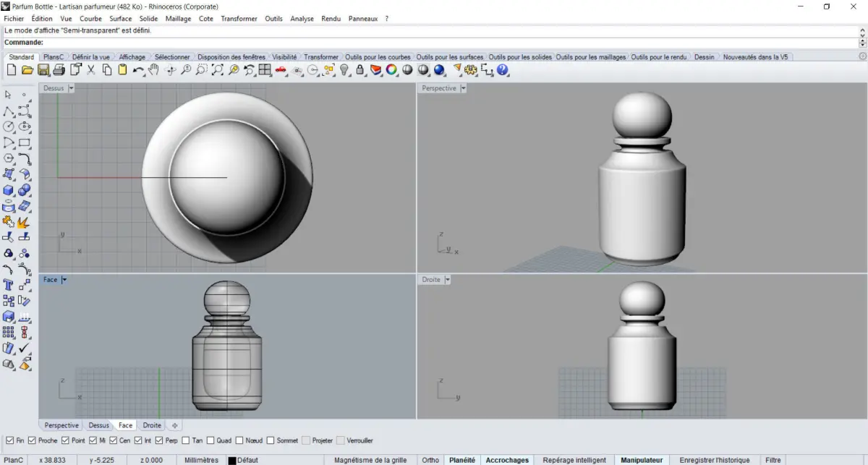Select the solid Box tool in sidebar

(x=8, y=190)
